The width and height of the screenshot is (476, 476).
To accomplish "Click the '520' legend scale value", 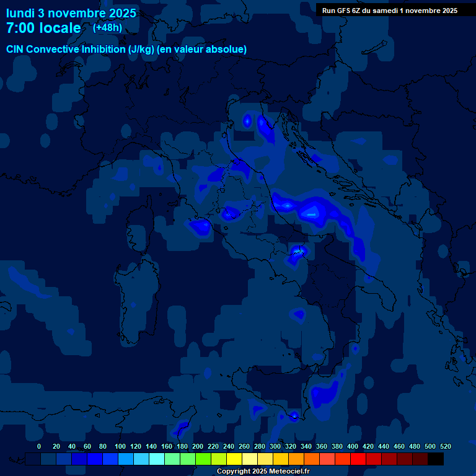I will point(445,446).
